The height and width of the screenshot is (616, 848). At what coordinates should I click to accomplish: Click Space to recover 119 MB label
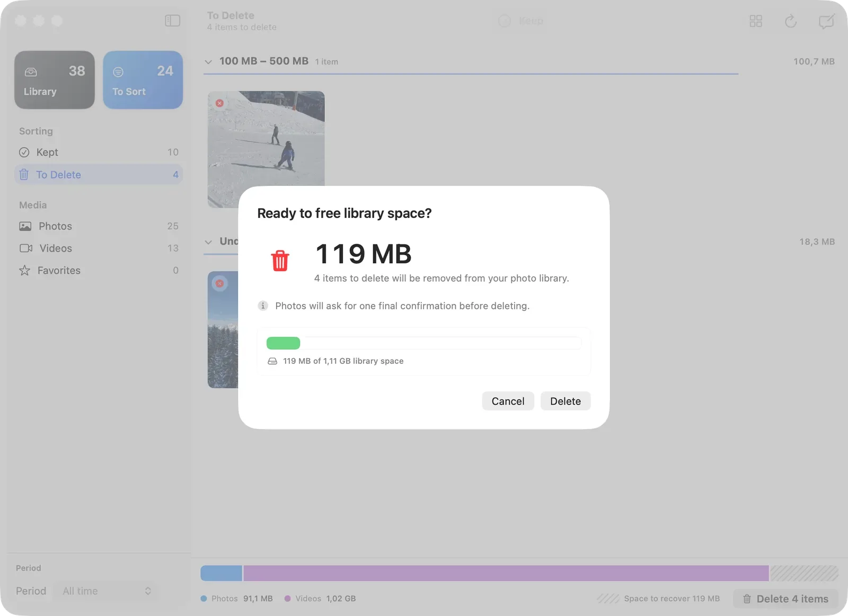(x=672, y=599)
